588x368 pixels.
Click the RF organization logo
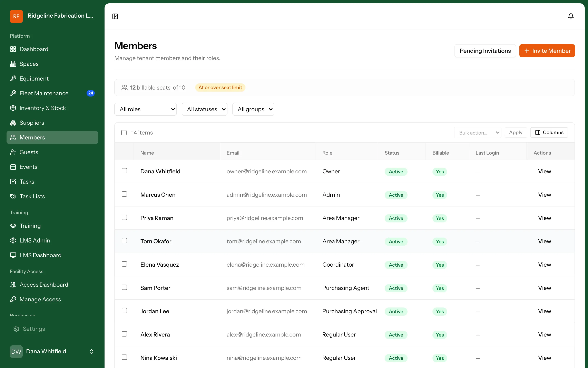pyautogui.click(x=16, y=16)
